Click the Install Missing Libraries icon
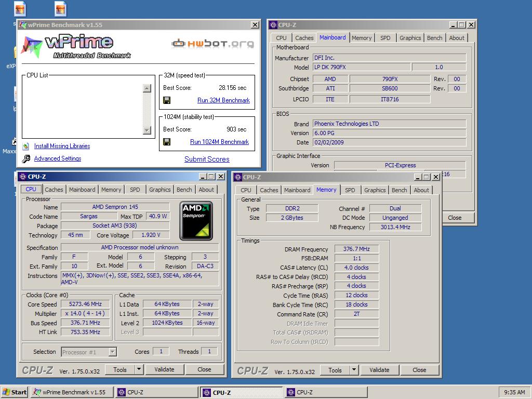The image size is (532, 399). (x=26, y=146)
